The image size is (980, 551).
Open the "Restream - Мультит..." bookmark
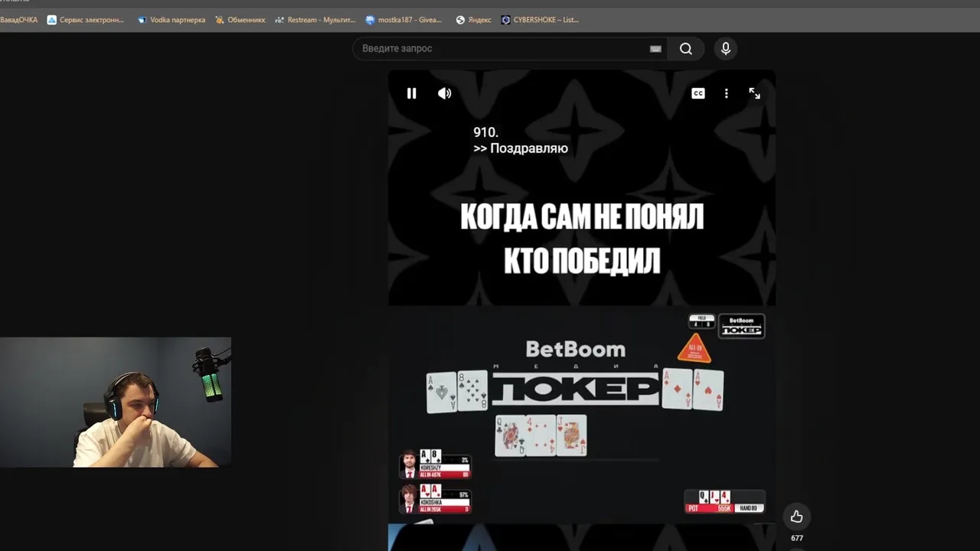(315, 20)
